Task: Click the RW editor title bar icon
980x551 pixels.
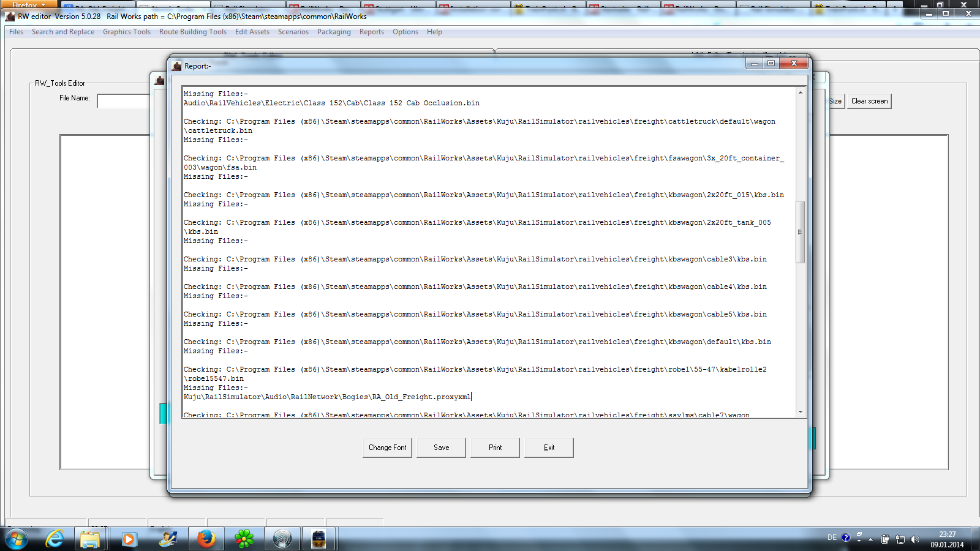Action: (10, 17)
